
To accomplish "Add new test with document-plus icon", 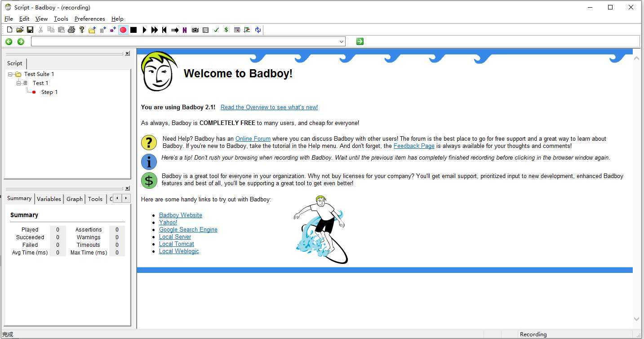I will pyautogui.click(x=103, y=30).
